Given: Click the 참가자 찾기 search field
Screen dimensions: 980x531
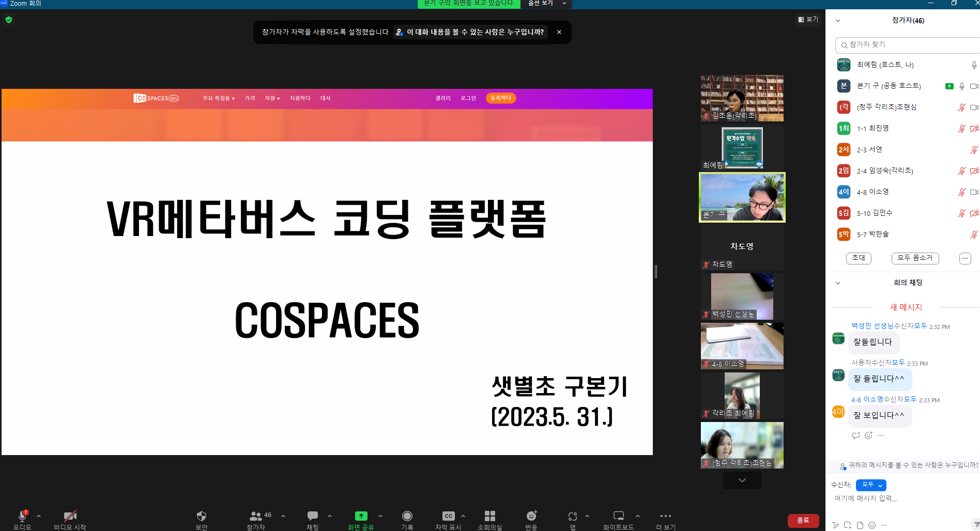Looking at the screenshot, I should point(908,45).
